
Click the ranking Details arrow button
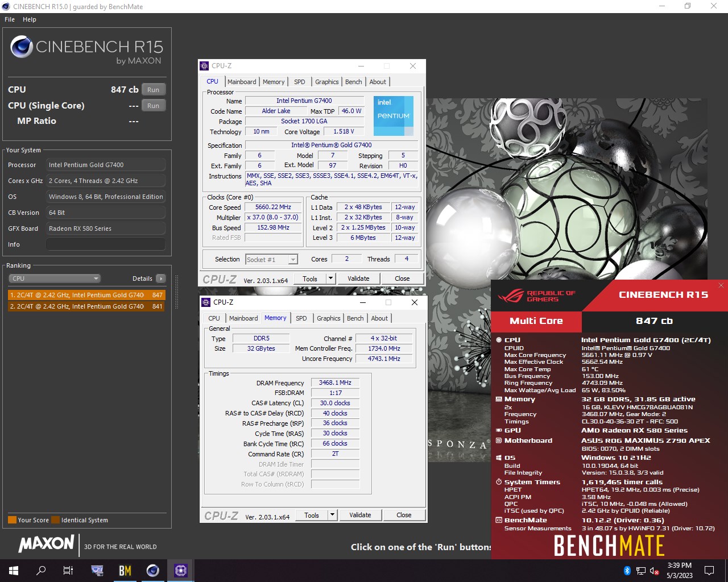click(x=161, y=278)
